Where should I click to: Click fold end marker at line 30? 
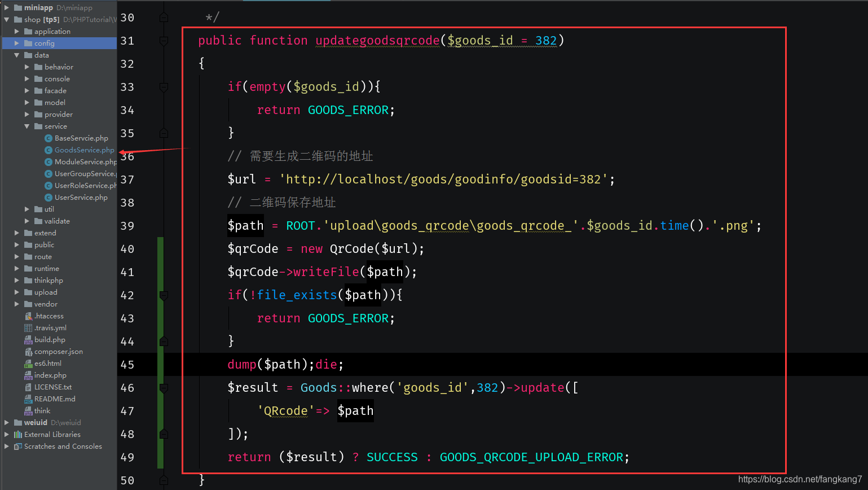coord(164,17)
